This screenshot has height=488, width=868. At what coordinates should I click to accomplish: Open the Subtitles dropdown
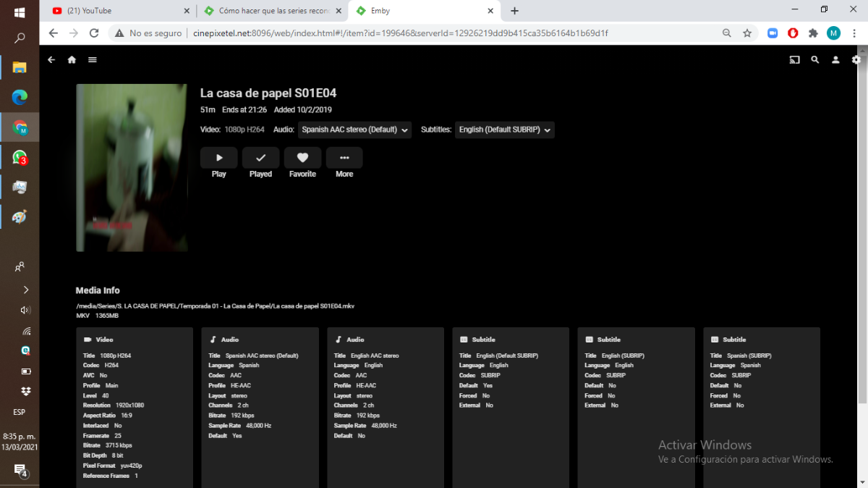click(505, 130)
